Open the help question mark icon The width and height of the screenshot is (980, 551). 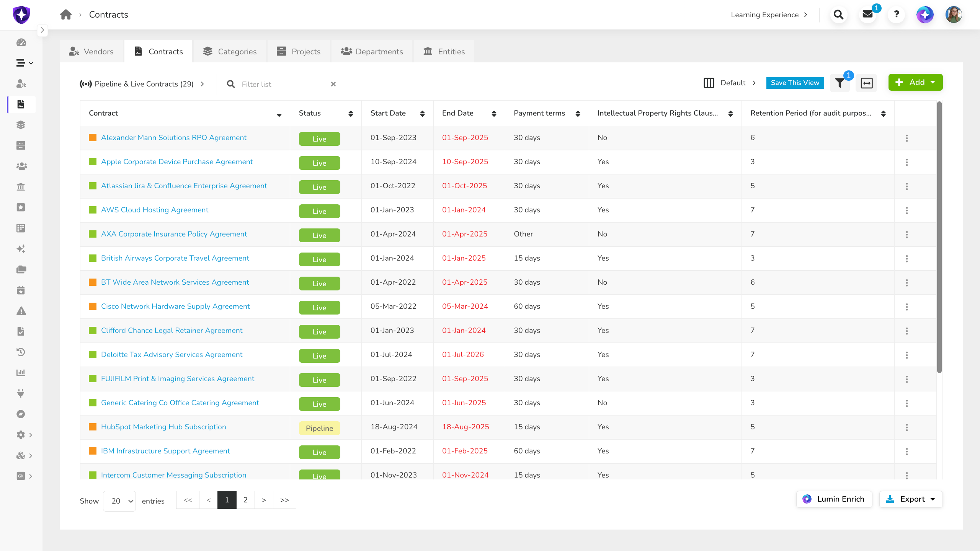896,15
